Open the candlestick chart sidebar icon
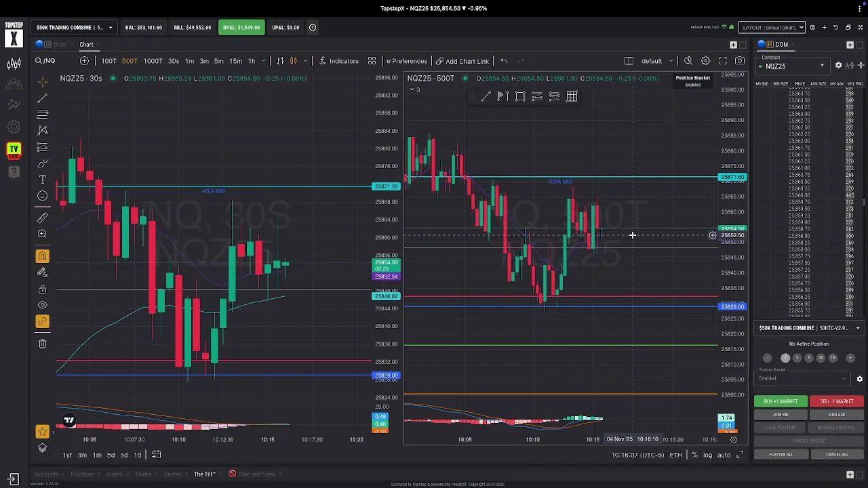The width and height of the screenshot is (868, 488). pyautogui.click(x=14, y=64)
